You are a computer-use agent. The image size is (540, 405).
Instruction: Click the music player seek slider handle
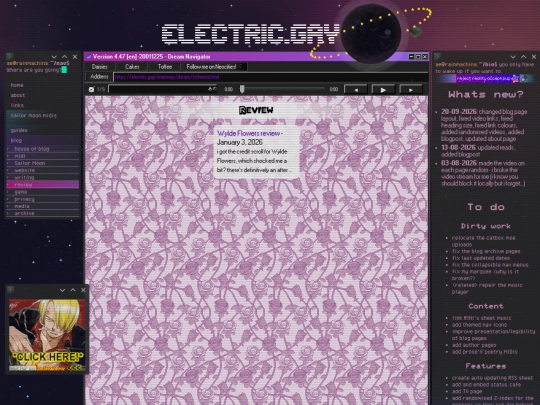(x=242, y=89)
